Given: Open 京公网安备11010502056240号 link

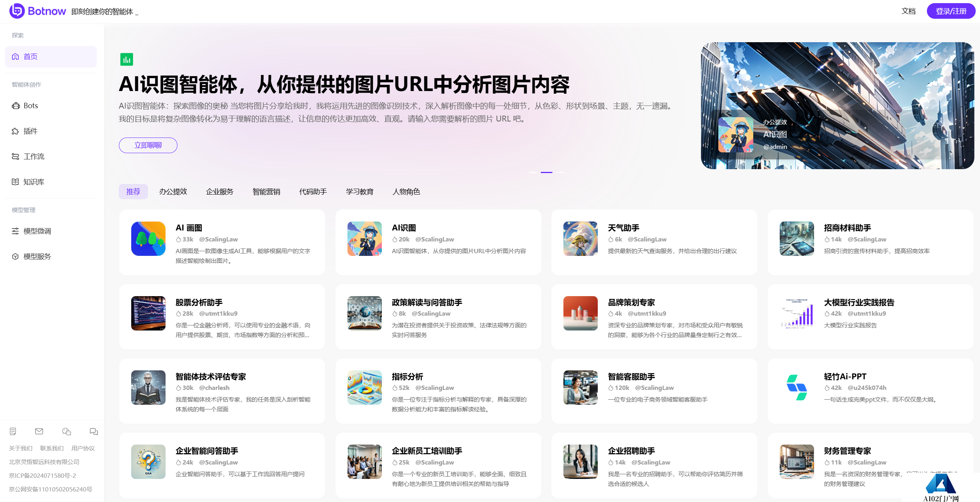Looking at the screenshot, I should 51,489.
